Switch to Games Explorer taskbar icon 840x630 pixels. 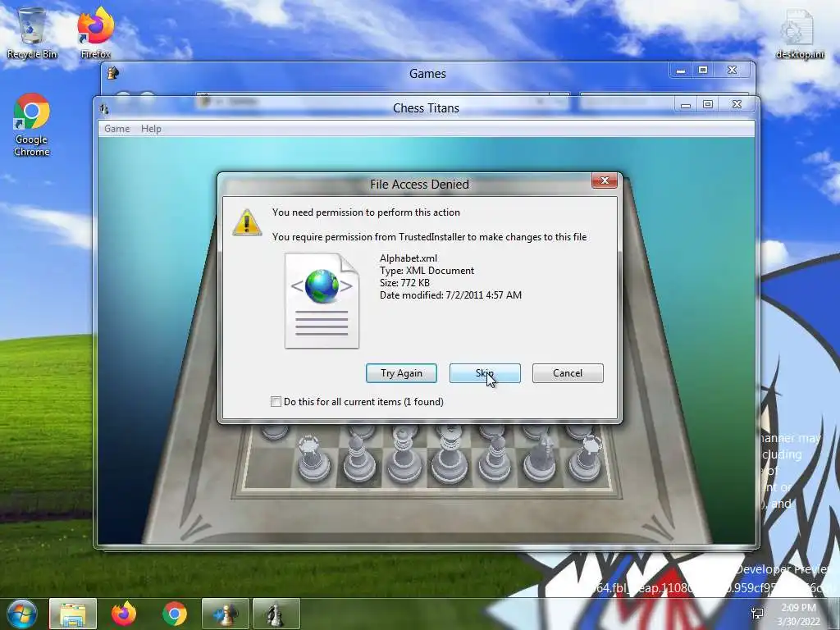(226, 614)
